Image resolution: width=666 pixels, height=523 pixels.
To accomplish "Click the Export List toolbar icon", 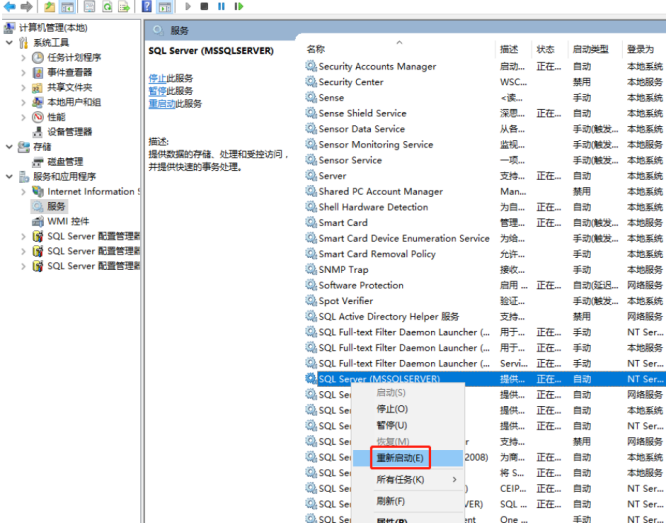I will coord(124,6).
